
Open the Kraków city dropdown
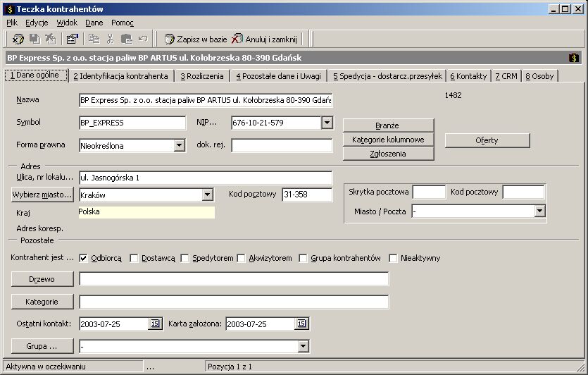pyautogui.click(x=207, y=195)
